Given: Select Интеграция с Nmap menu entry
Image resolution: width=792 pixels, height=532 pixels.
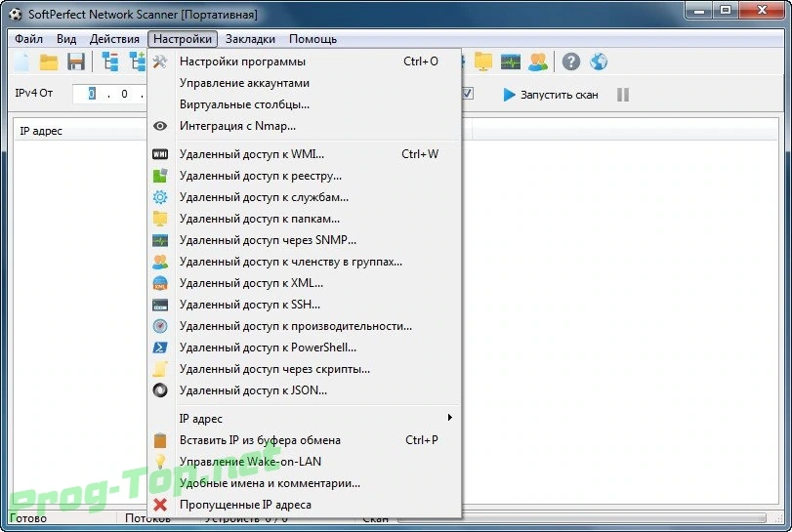Looking at the screenshot, I should point(305,126).
